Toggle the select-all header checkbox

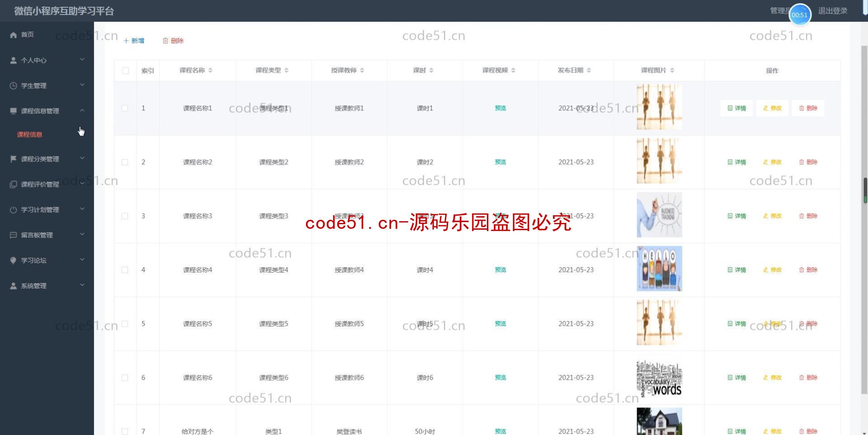[x=126, y=71]
